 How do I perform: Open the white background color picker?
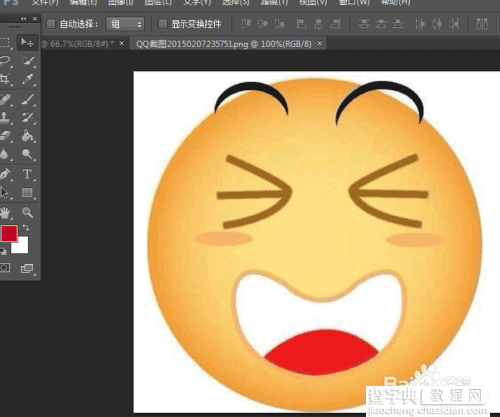click(22, 247)
